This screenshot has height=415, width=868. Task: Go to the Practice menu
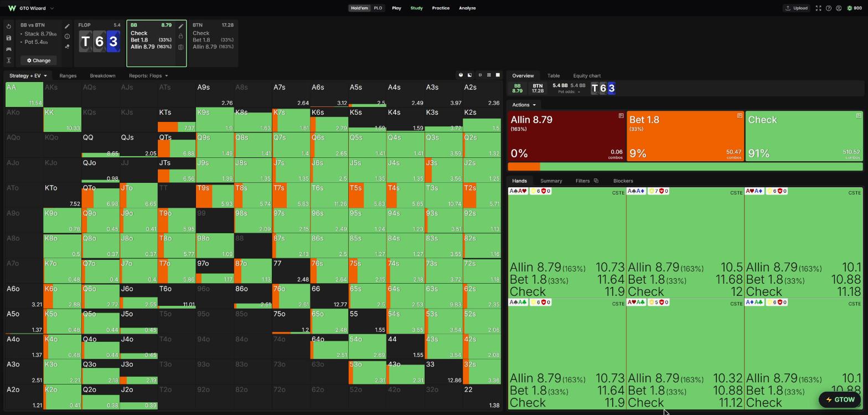point(441,8)
